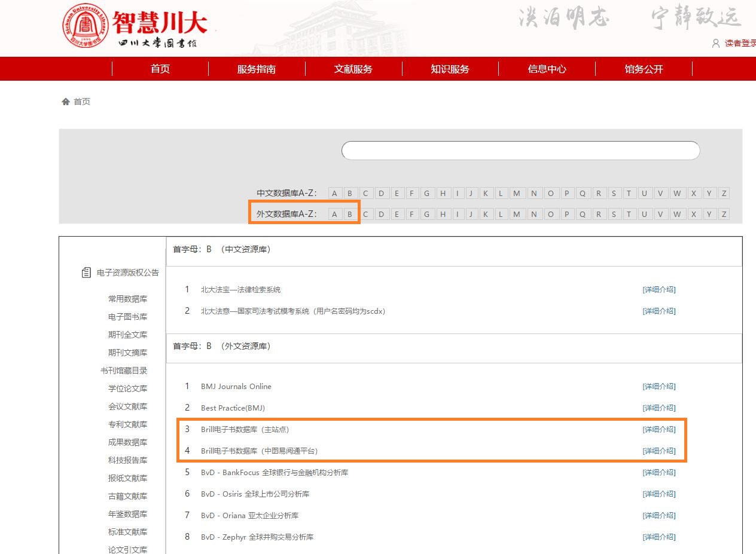
Task: Focus the database search input field
Action: [520, 151]
